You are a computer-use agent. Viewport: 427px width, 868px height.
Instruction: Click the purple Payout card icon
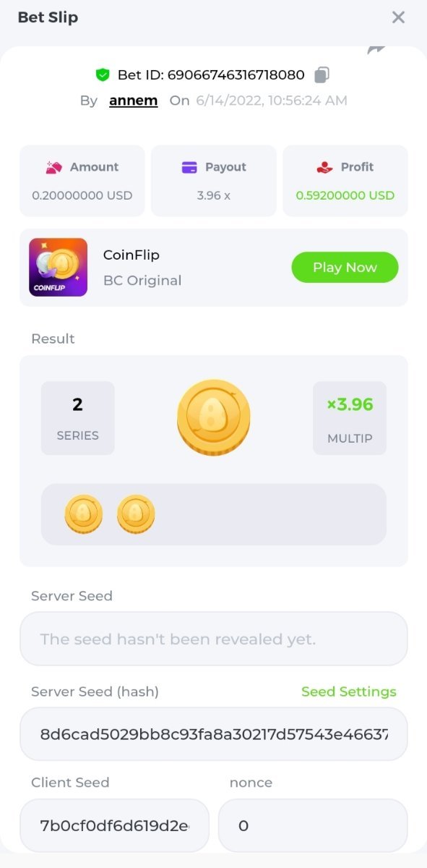[x=189, y=167]
